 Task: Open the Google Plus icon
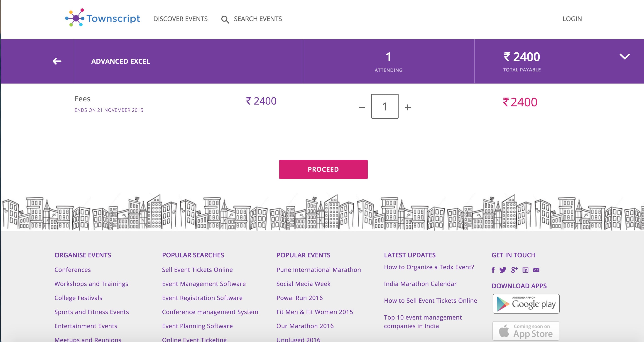[x=514, y=270]
